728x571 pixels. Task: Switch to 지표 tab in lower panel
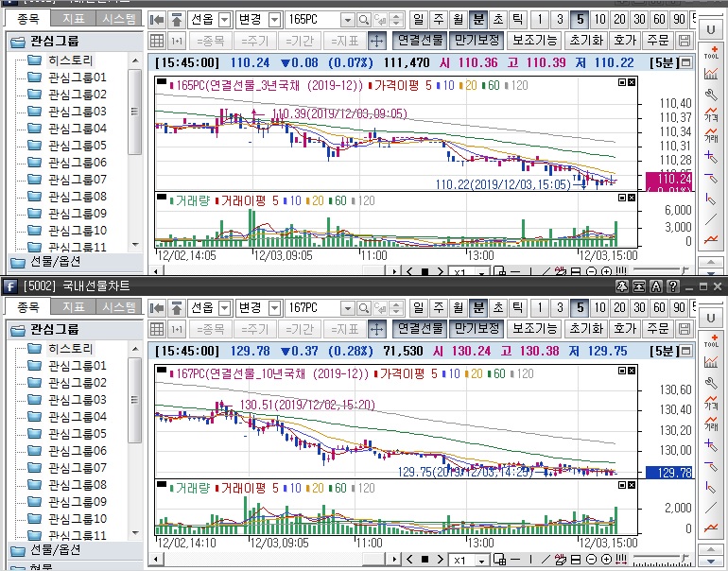[73, 308]
